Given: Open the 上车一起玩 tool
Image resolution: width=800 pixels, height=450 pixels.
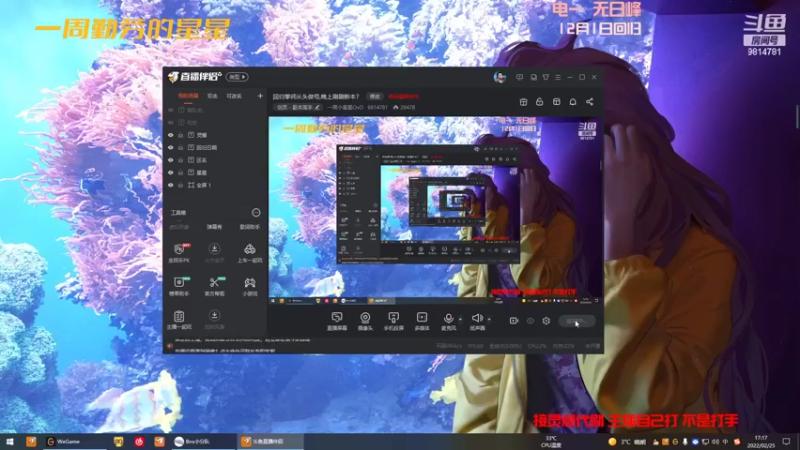Looking at the screenshot, I should 249,253.
